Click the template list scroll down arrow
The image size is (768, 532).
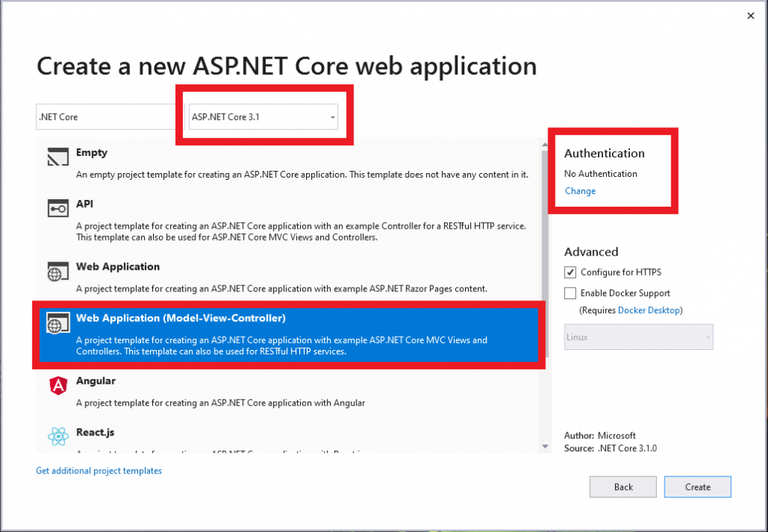coord(544,447)
